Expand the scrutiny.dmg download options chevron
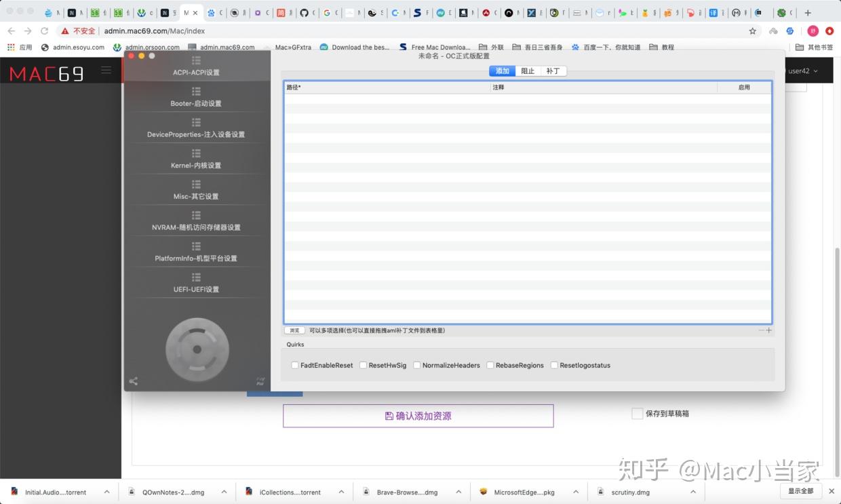Screen dimensions: 841x504 [692, 492]
